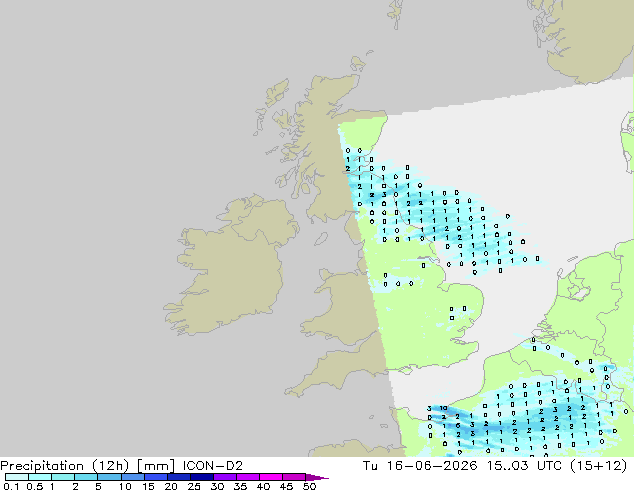Click the 35–40 mm violet legend swatch
This screenshot has width=634, height=490.
[248, 477]
